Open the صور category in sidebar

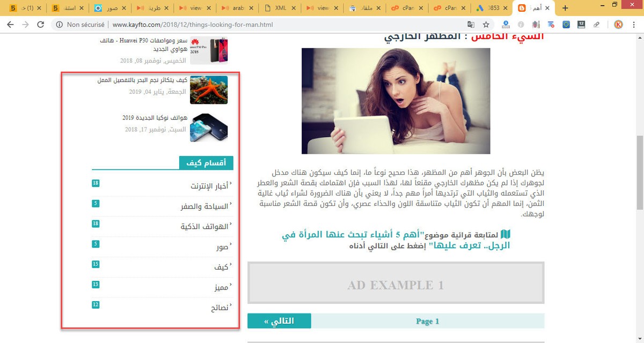pos(222,247)
